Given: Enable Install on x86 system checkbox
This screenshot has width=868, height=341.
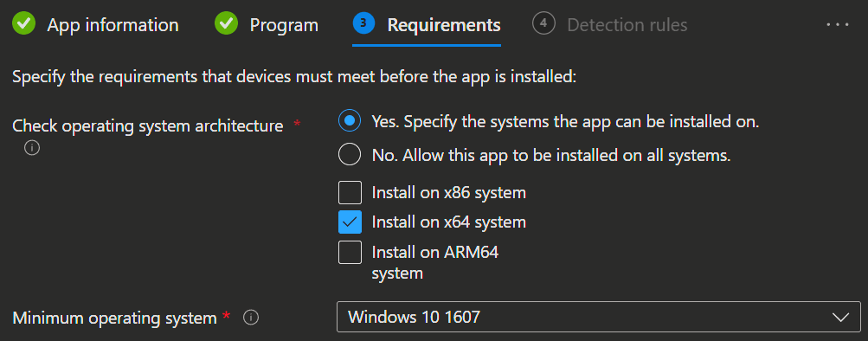Looking at the screenshot, I should [350, 193].
